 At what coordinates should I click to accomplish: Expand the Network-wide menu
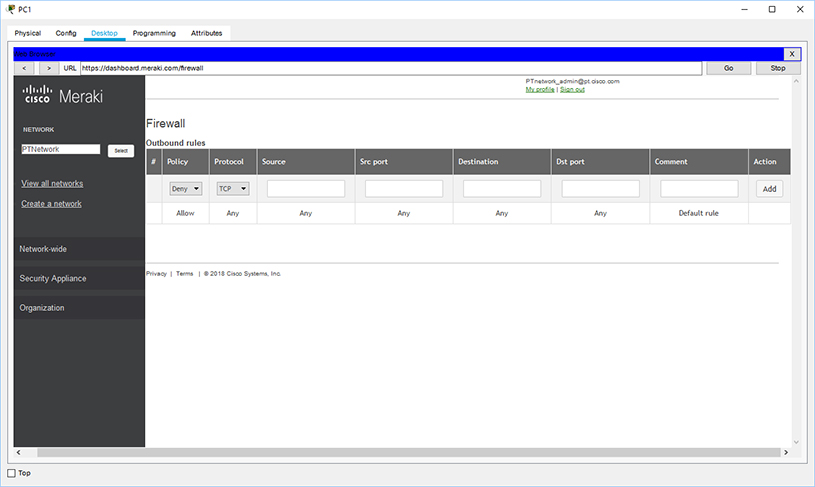(80, 249)
